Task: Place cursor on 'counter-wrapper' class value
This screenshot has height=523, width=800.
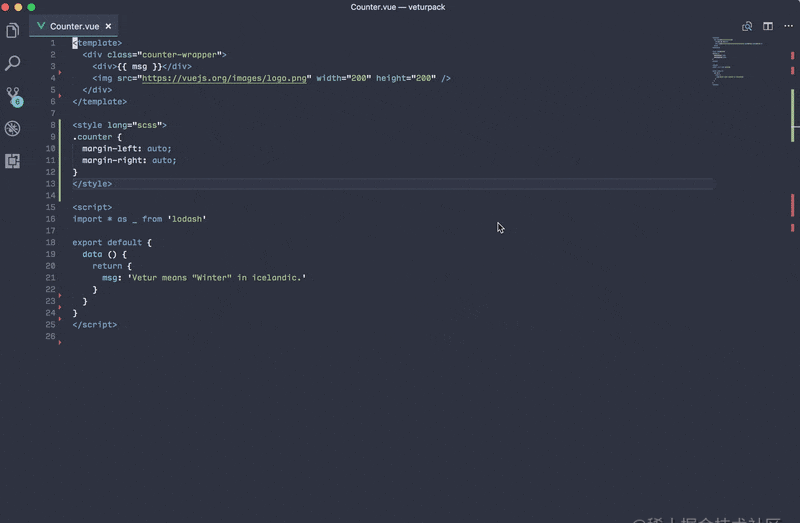Action: (x=179, y=55)
